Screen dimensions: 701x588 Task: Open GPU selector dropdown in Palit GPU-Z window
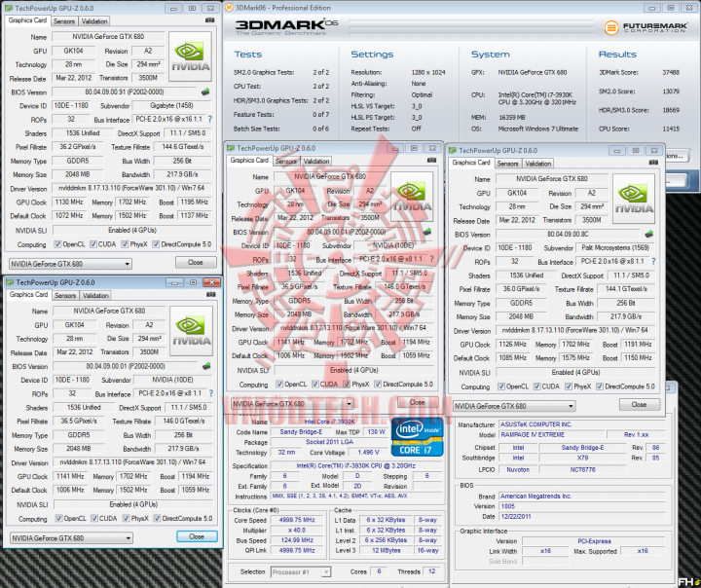click(x=514, y=406)
